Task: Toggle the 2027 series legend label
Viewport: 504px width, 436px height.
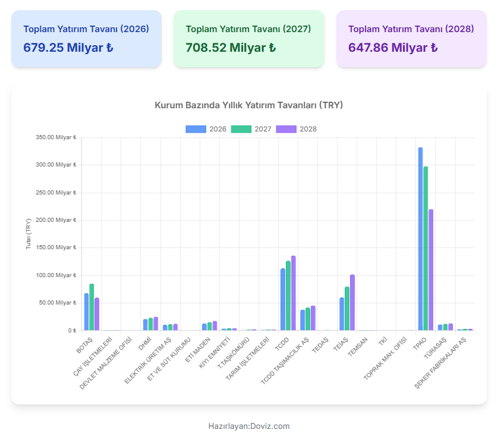Action: tap(263, 129)
